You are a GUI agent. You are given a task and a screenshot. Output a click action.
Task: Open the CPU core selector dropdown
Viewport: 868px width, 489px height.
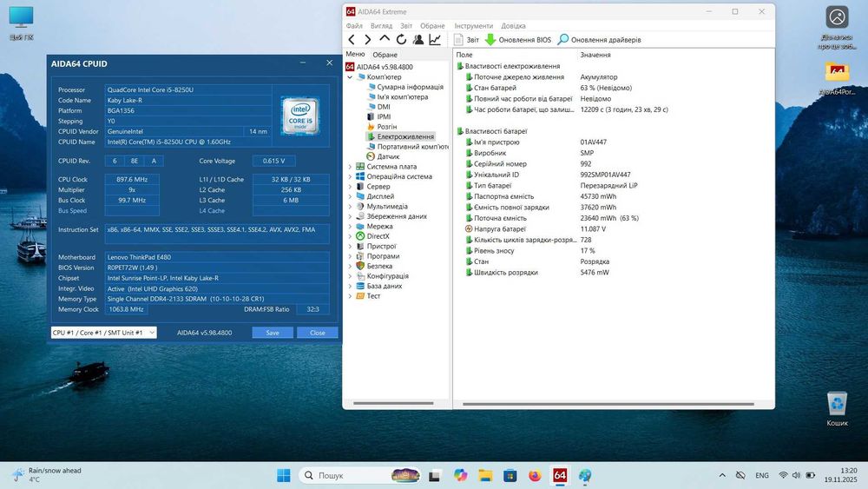(103, 333)
